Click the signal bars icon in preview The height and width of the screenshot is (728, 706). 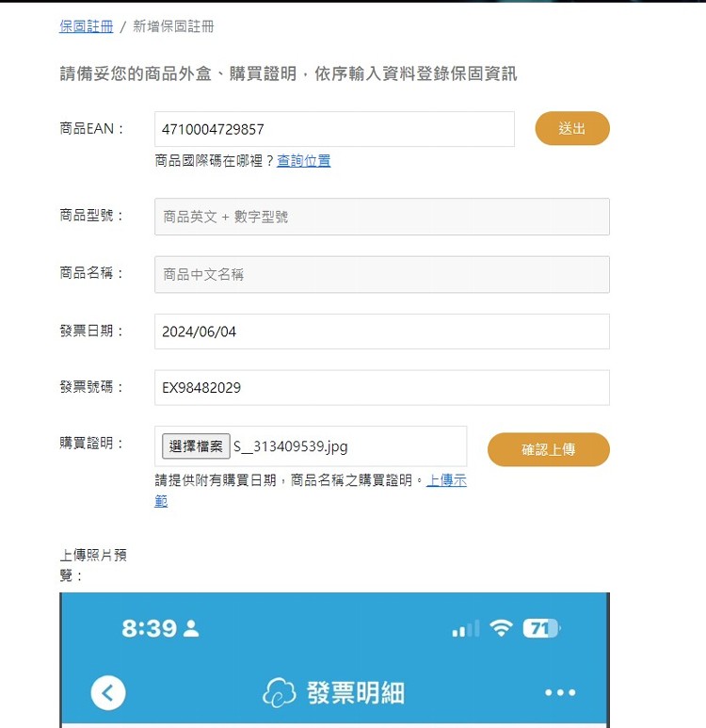(x=466, y=629)
